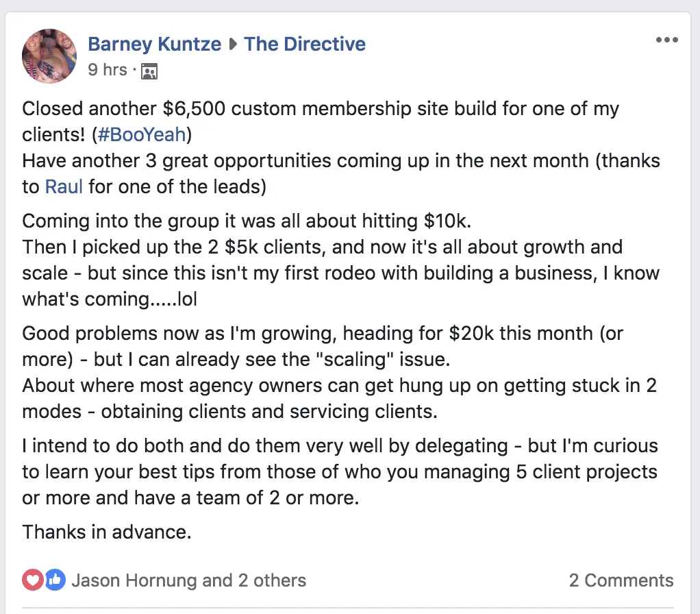
Task: Click the blue thumbs-up Like reaction icon
Action: tap(55, 580)
